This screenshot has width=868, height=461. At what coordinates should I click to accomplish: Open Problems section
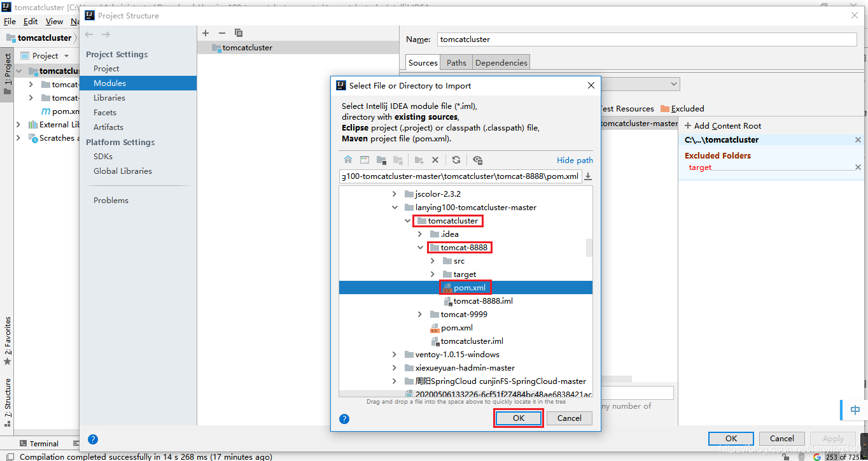[x=111, y=201]
